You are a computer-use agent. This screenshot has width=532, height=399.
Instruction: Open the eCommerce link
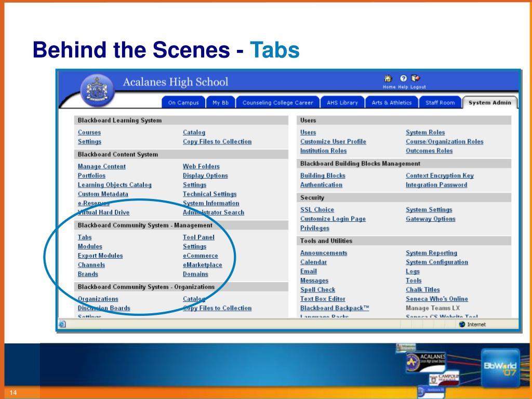click(x=201, y=256)
